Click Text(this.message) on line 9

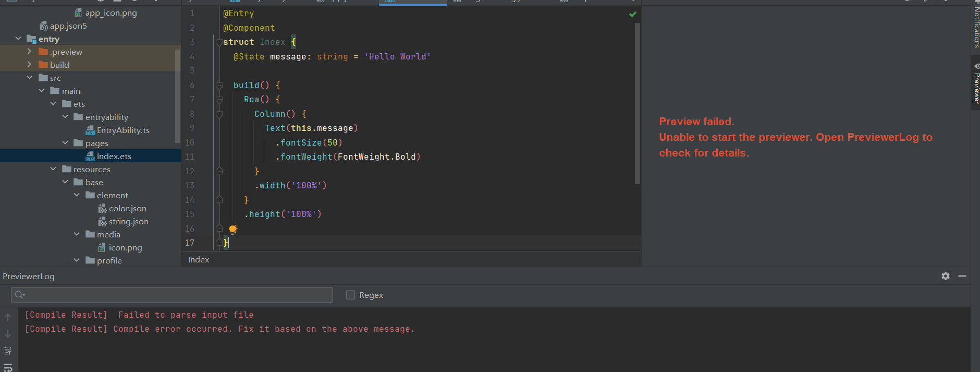(311, 128)
